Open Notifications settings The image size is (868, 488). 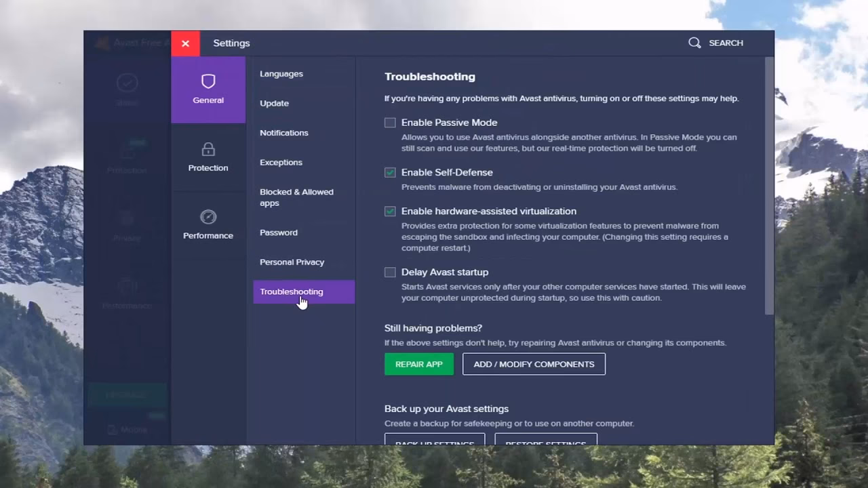(x=283, y=133)
